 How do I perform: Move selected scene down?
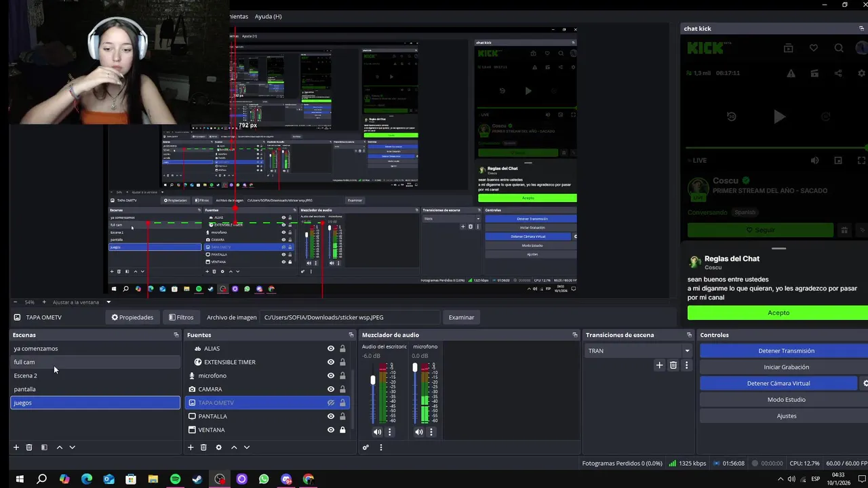tap(73, 447)
